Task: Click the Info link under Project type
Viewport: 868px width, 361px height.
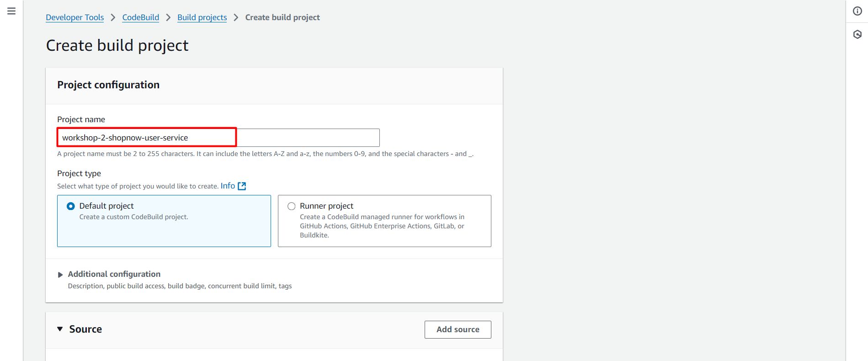Action: (227, 186)
